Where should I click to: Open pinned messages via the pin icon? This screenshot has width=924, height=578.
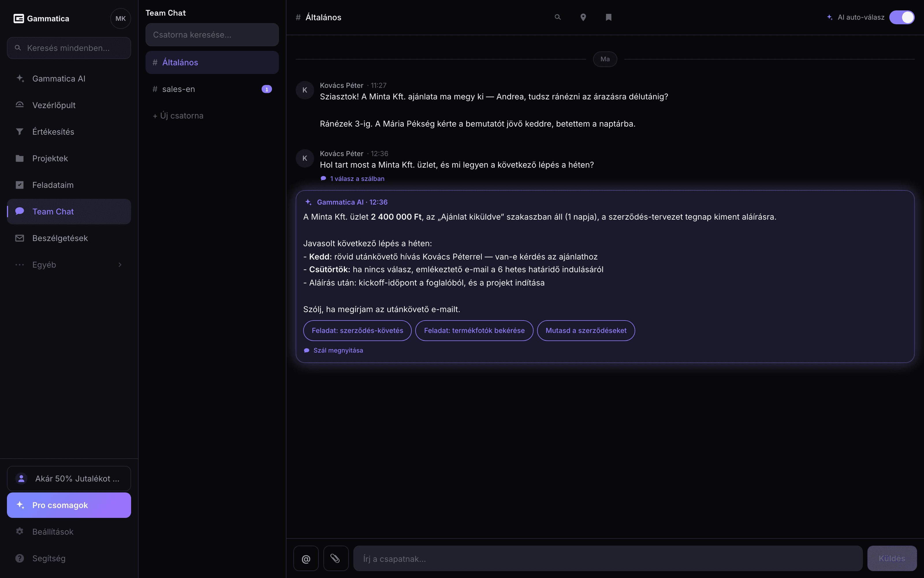583,17
